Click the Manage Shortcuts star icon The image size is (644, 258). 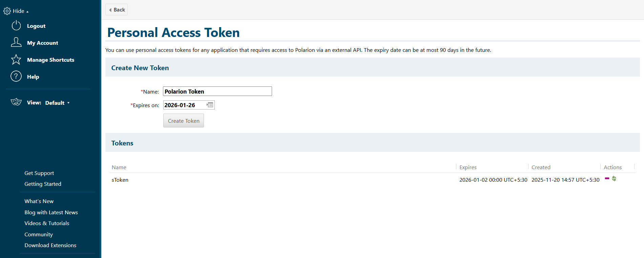[16, 60]
